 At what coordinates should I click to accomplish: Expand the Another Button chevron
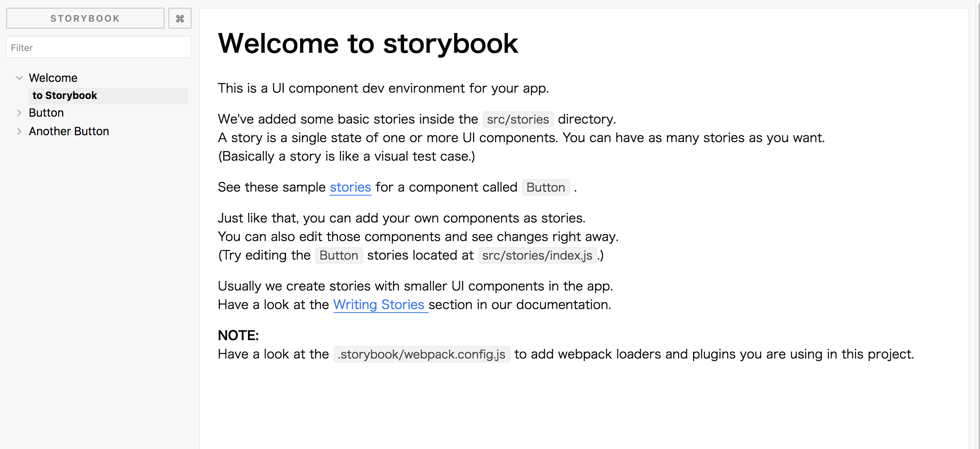click(19, 131)
